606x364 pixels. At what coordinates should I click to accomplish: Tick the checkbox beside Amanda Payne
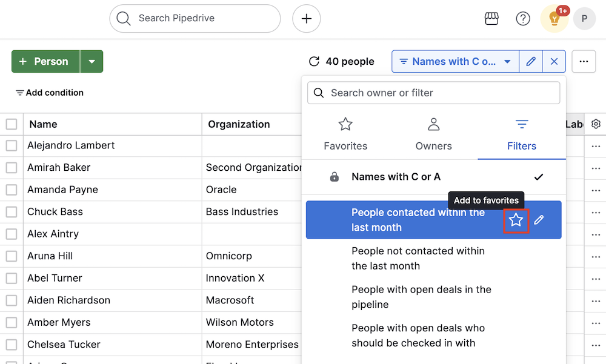pos(11,190)
